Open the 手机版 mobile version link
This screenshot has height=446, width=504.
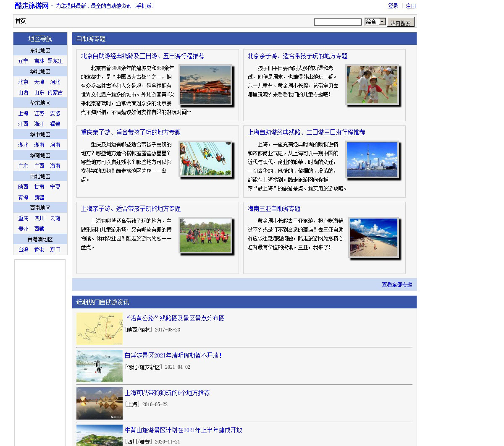(144, 6)
